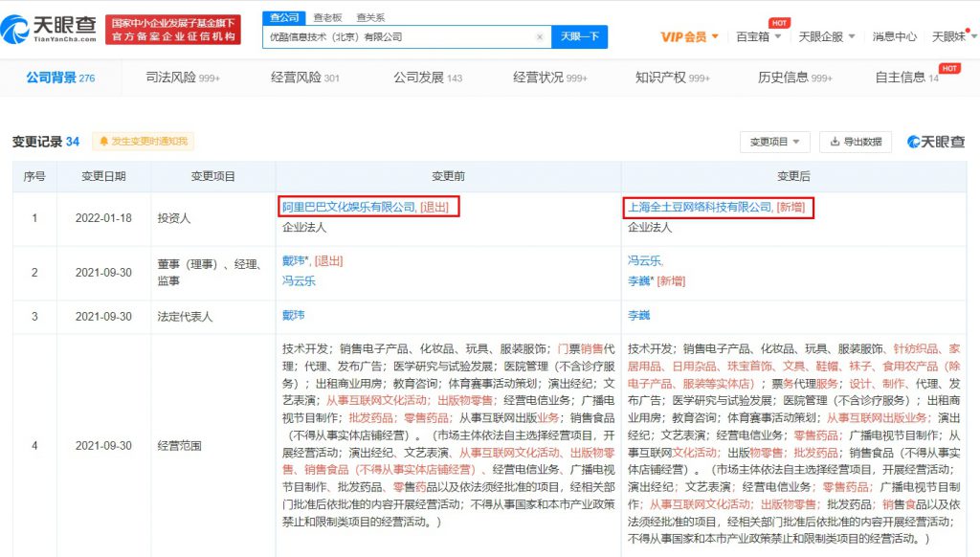The width and height of the screenshot is (980, 557).
Task: Open the 公司背景 tab
Action: click(60, 78)
